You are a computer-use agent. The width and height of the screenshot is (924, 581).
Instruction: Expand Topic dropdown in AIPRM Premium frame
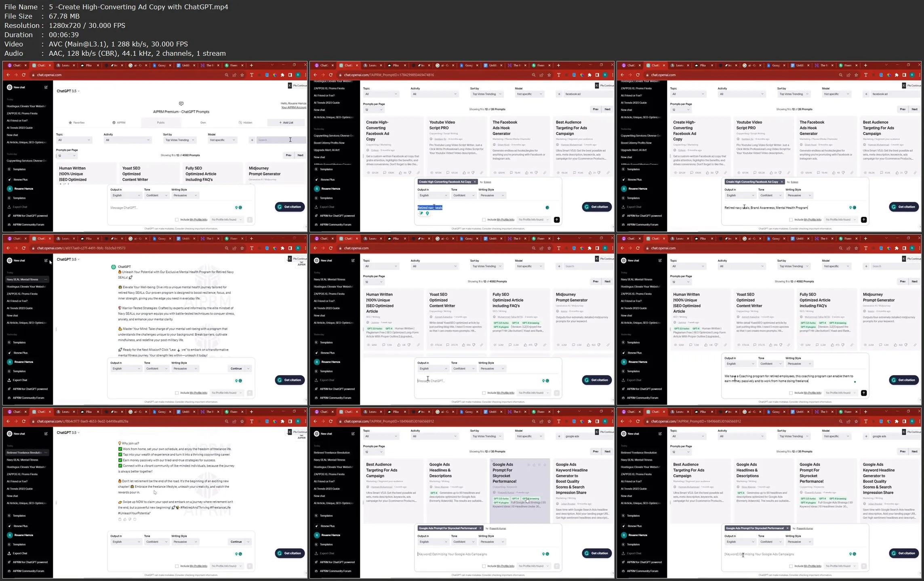74,140
